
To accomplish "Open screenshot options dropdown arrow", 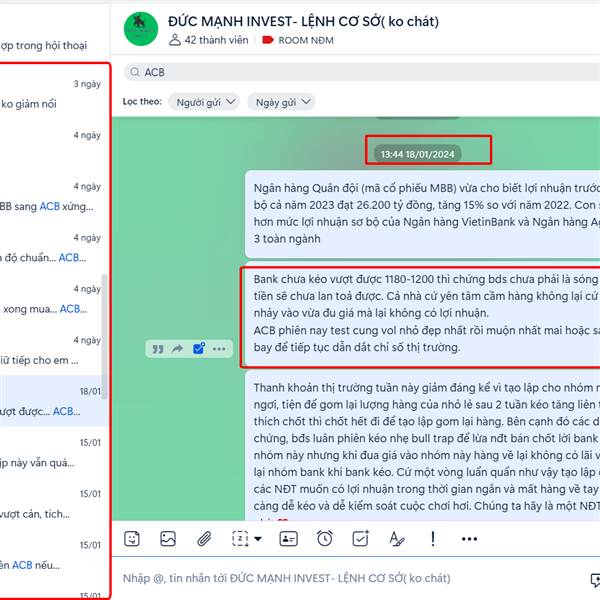I will (258, 539).
